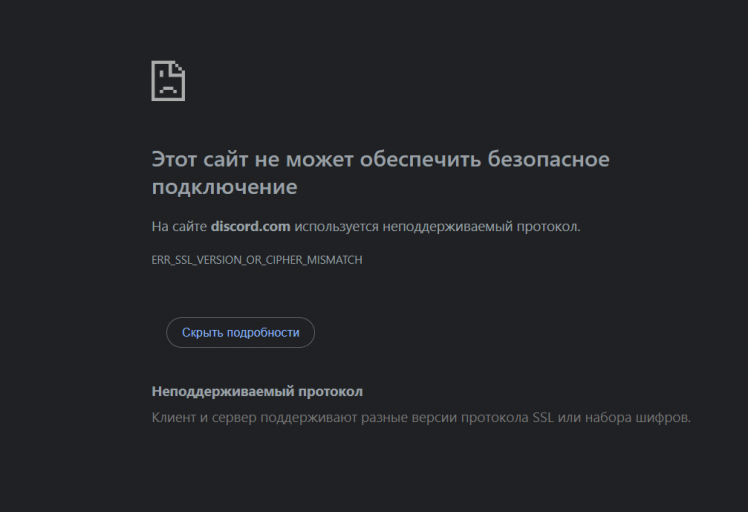Click the 'Скрыть подробности' button
This screenshot has height=512, width=748.
pyautogui.click(x=240, y=333)
